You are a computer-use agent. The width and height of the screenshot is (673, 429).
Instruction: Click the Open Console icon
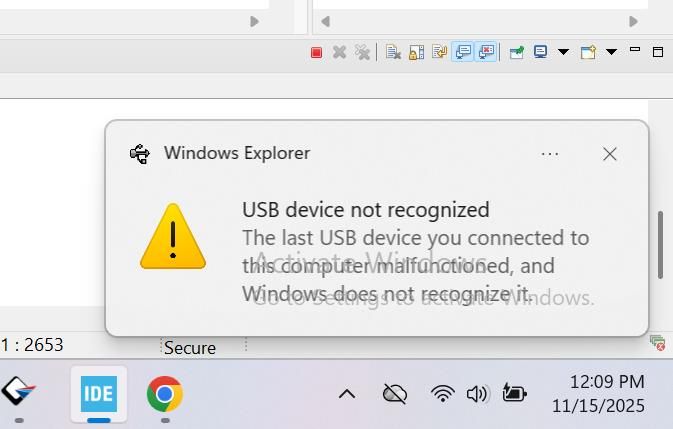point(588,52)
